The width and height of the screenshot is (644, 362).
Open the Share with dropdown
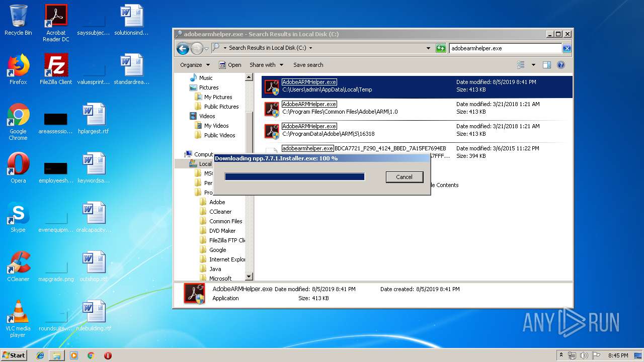click(266, 65)
